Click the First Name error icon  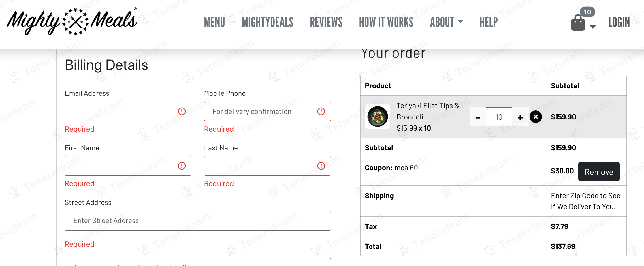(x=182, y=166)
